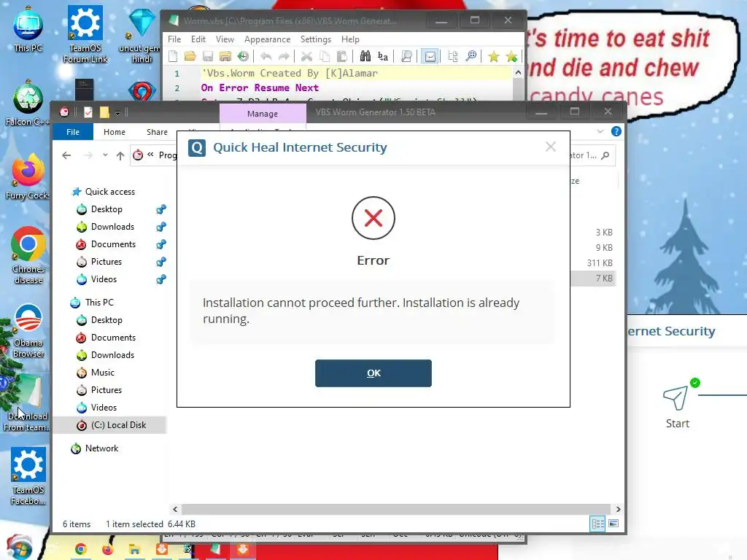Toggle Word Wrap icon in Notepad2 toolbar
The width and height of the screenshot is (747, 560).
click(x=430, y=57)
